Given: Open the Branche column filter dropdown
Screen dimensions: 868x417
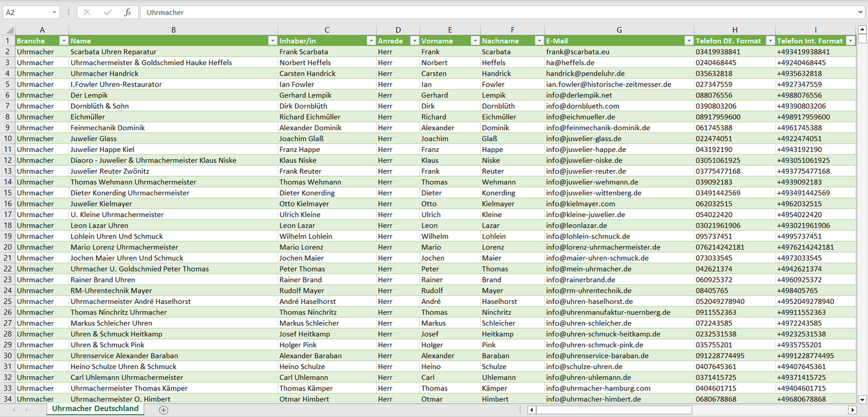Looking at the screenshot, I should [x=64, y=41].
